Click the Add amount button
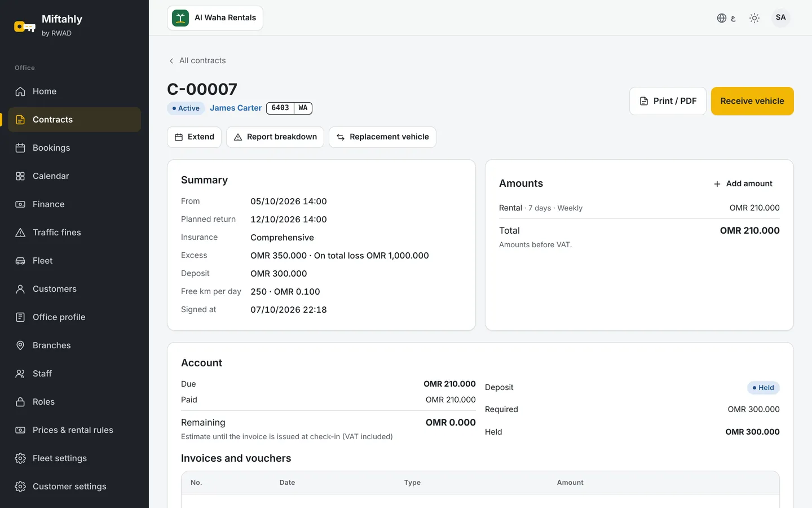Screen dimensions: 812x508 (x=743, y=184)
